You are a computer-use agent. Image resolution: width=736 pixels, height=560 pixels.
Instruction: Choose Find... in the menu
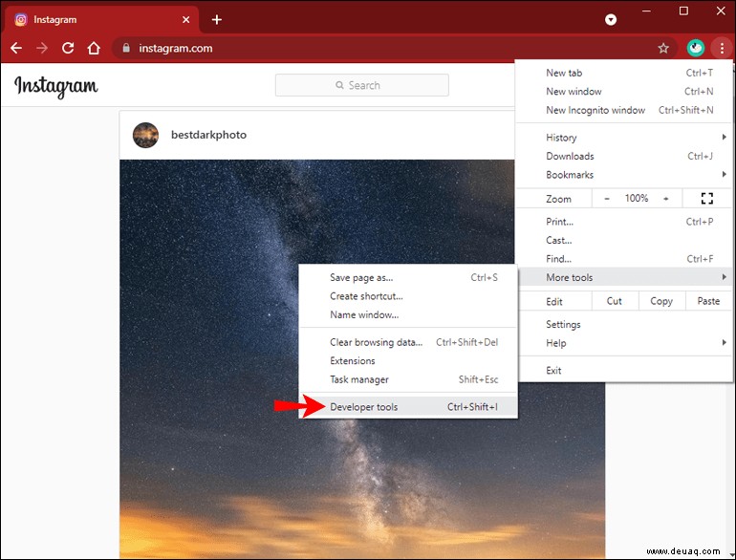tap(624, 259)
